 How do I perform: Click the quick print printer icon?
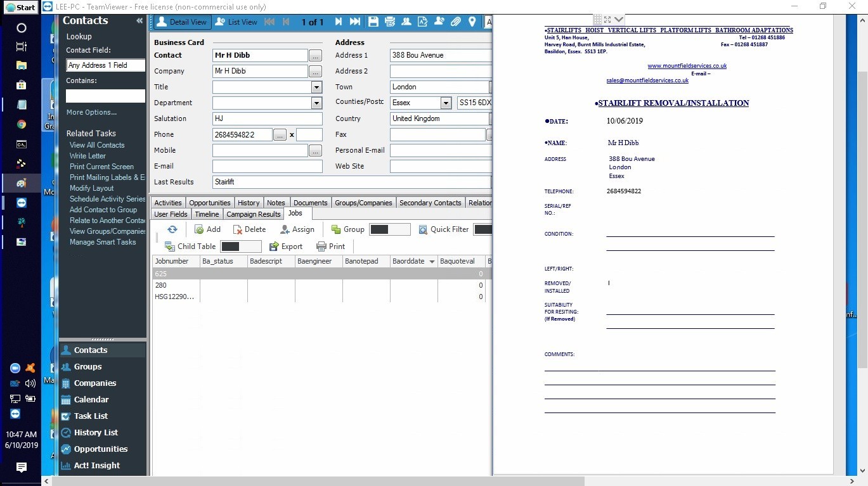390,22
